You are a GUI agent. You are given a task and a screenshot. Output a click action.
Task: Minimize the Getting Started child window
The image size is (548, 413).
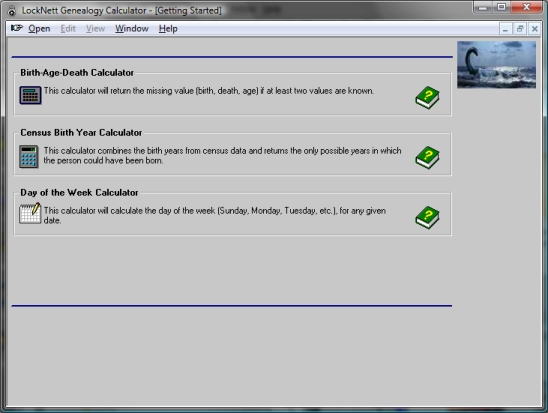pyautogui.click(x=505, y=29)
